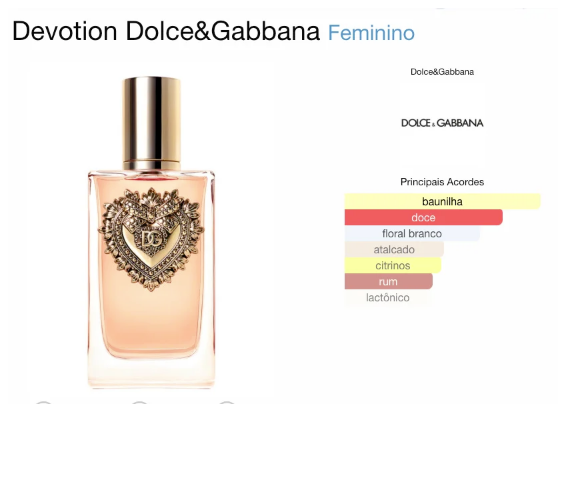562x478 pixels.
Task: Click the first partially visible circle icon below bottle
Action: click(43, 403)
